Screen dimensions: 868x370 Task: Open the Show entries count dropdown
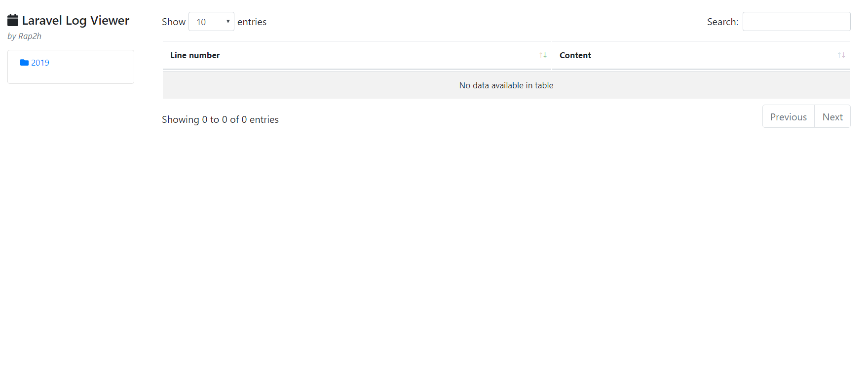point(211,22)
